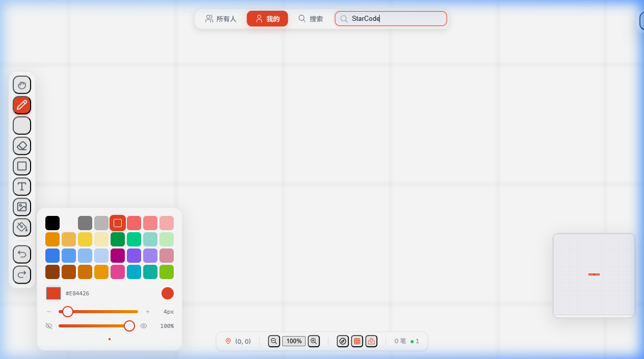Image resolution: width=644 pixels, height=359 pixels.
Task: Click the crossed-out eye minimum opacity icon
Action: click(49, 326)
